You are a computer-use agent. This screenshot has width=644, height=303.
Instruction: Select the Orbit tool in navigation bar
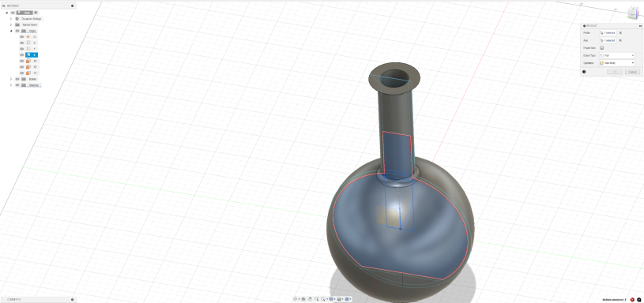point(295,299)
